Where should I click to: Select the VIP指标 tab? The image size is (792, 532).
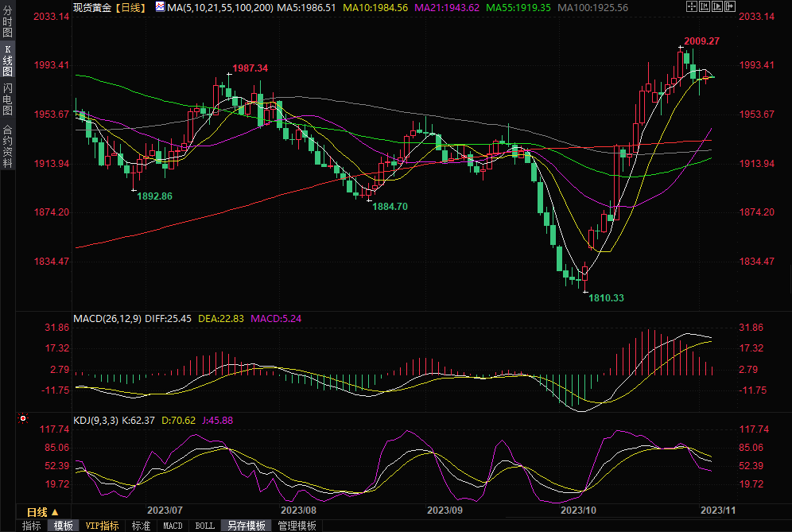pos(102,526)
